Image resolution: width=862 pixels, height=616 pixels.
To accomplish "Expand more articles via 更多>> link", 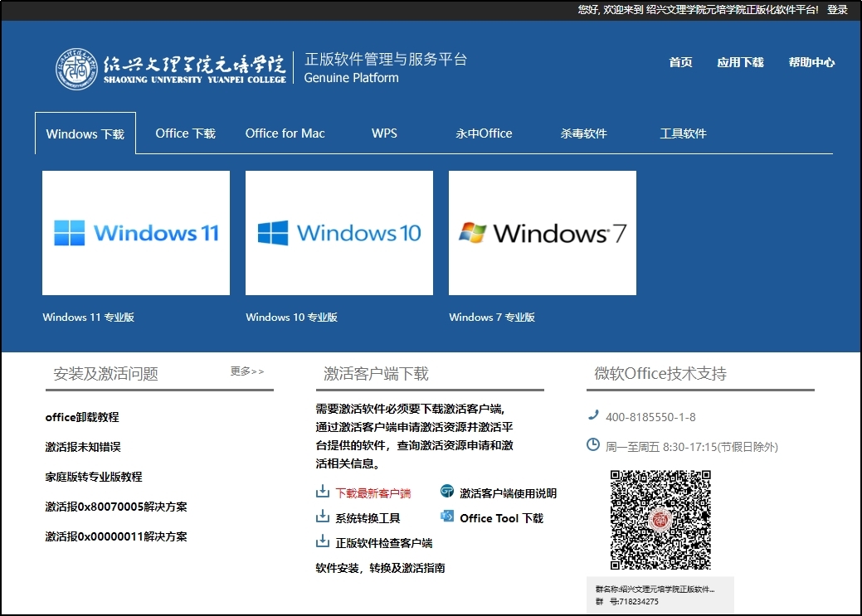I will click(x=247, y=371).
